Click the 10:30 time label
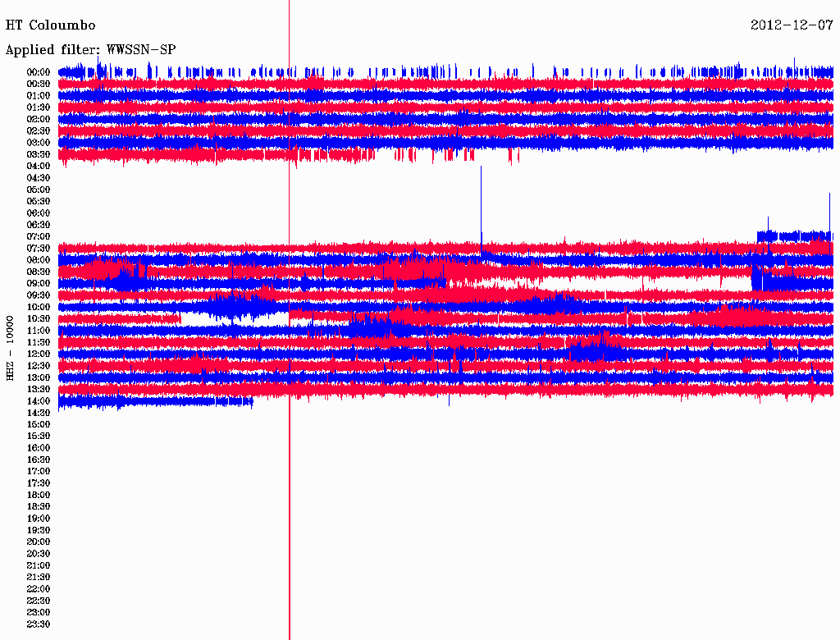The height and width of the screenshot is (640, 840). coord(39,318)
